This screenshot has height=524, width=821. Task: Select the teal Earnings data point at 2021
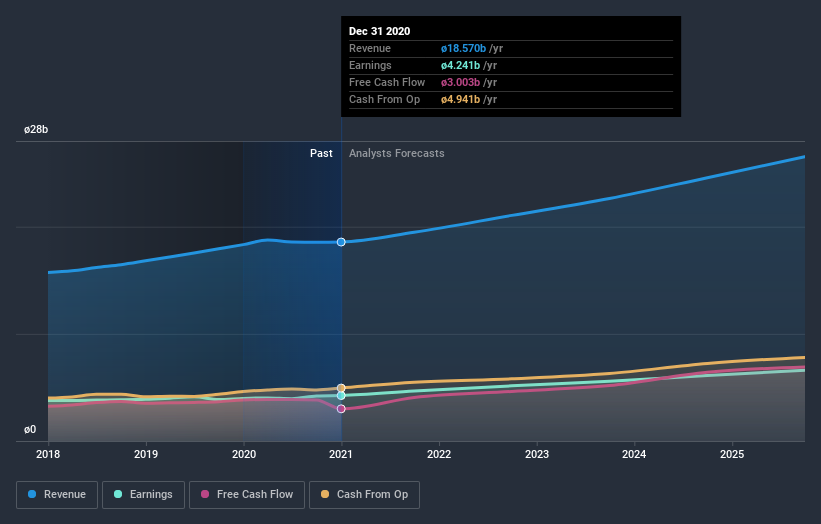341,396
